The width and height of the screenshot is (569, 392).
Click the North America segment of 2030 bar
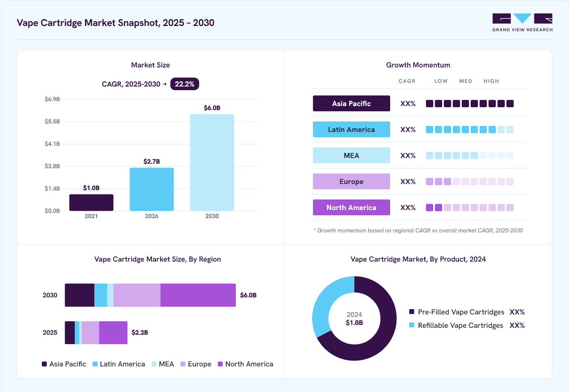click(x=198, y=295)
